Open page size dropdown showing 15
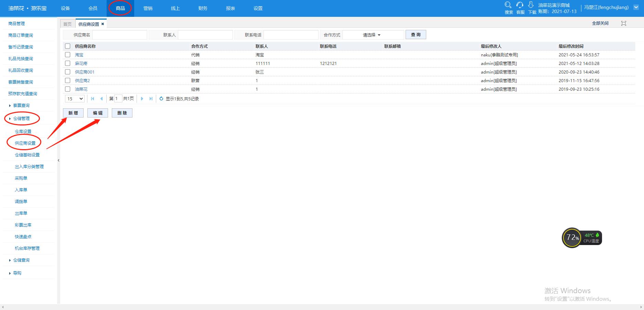Viewport: 644px width, 310px height. (75, 99)
